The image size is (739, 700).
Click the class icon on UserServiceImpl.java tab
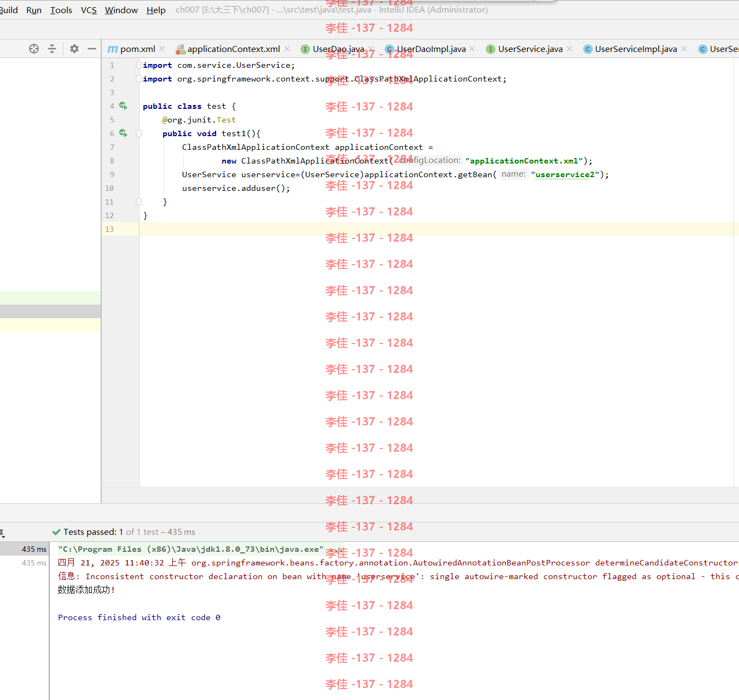(587, 49)
